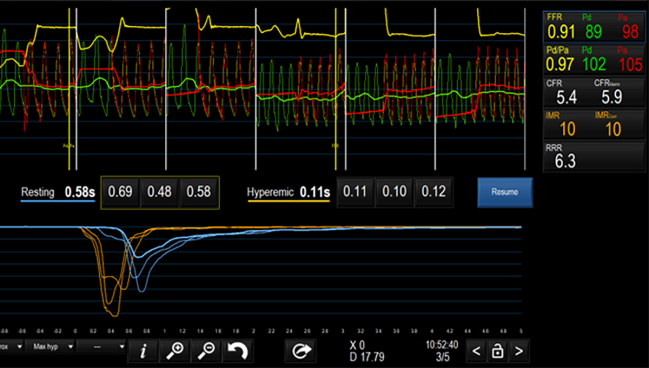Toggle the padlock lock icon
This screenshot has height=368, width=649.
(498, 351)
